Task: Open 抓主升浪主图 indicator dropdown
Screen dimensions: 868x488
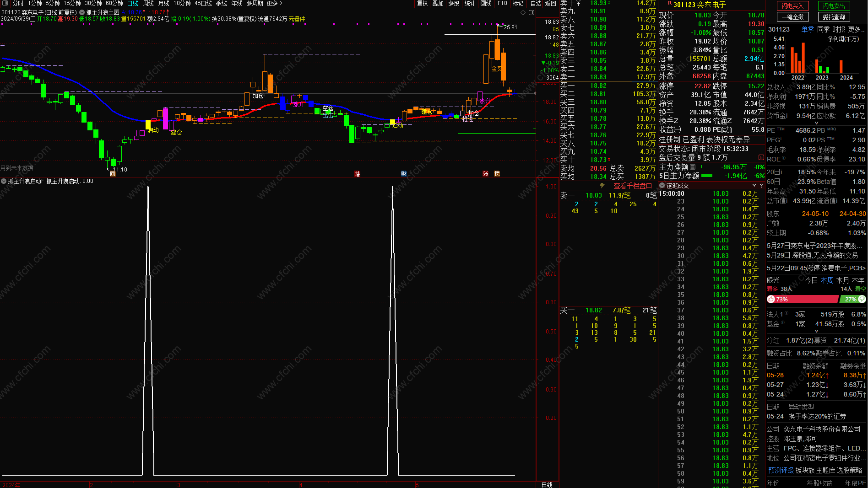Action: (x=81, y=12)
